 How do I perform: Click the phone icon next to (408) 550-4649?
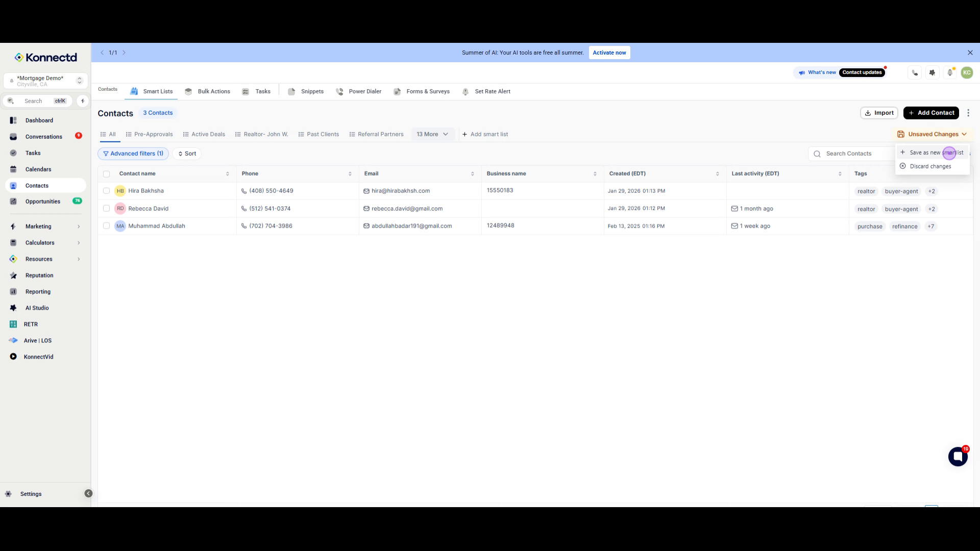click(244, 191)
